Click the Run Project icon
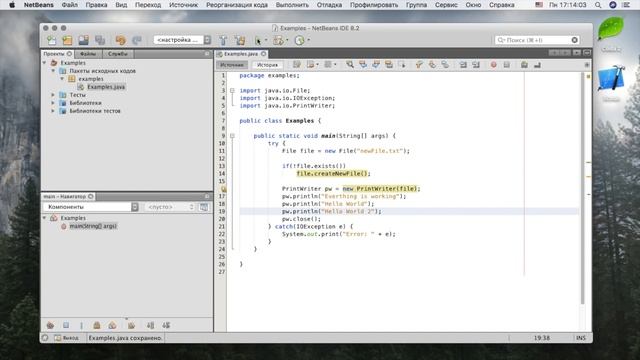This screenshot has width=640, height=360. pos(258,40)
